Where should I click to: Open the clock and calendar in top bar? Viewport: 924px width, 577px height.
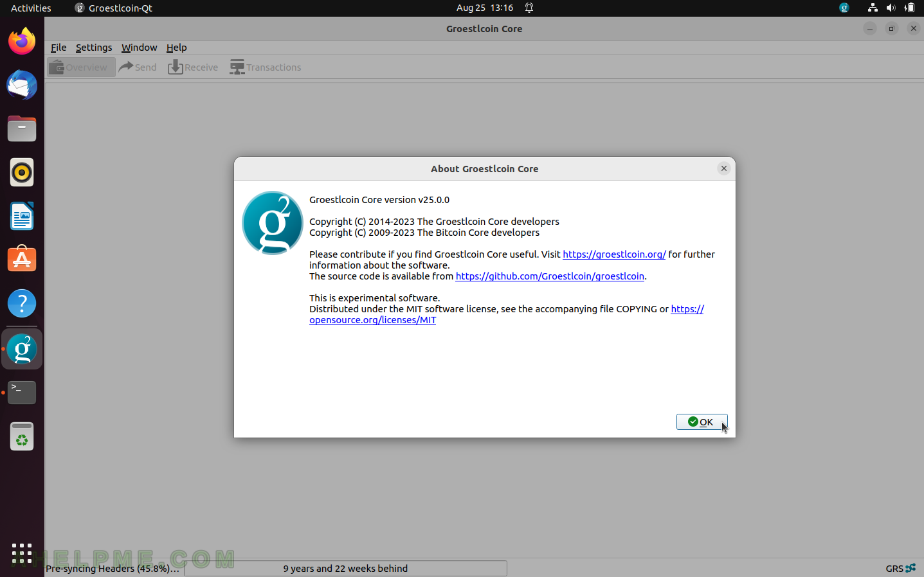[485, 8]
